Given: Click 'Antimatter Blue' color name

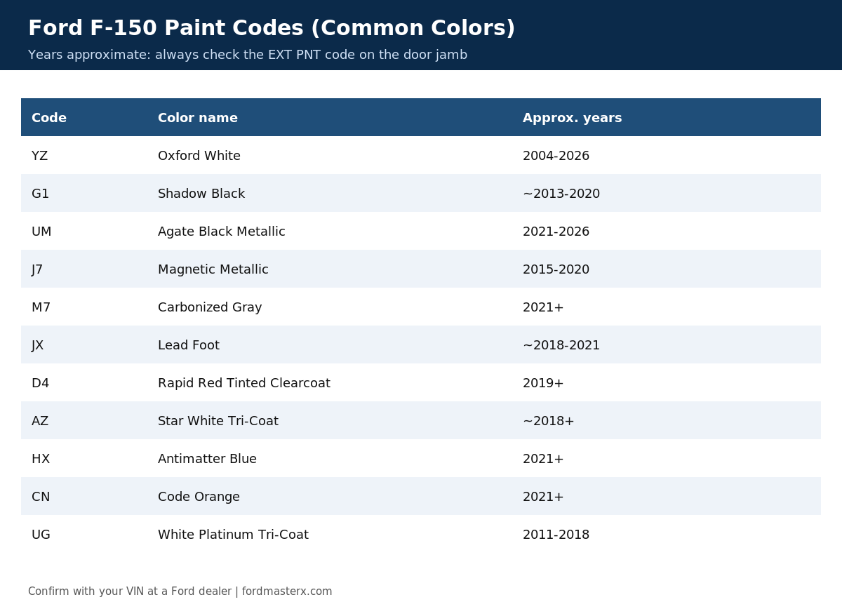Looking at the screenshot, I should [x=207, y=459].
